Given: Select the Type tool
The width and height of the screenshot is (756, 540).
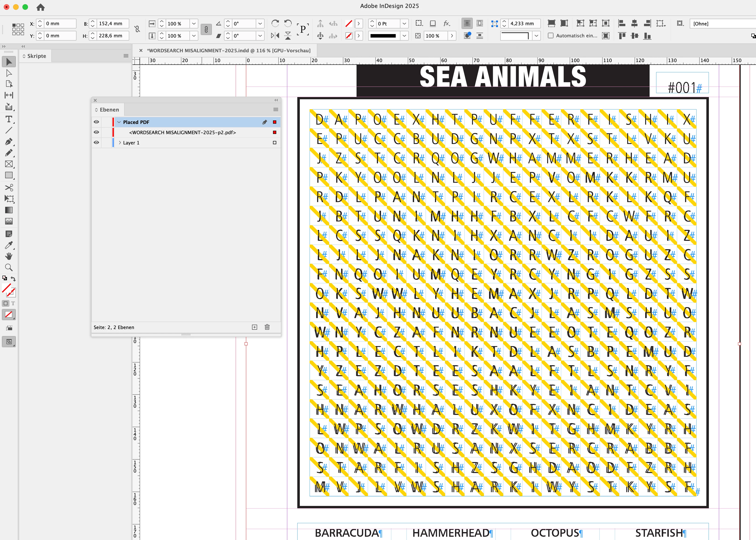Looking at the screenshot, I should coord(9,119).
